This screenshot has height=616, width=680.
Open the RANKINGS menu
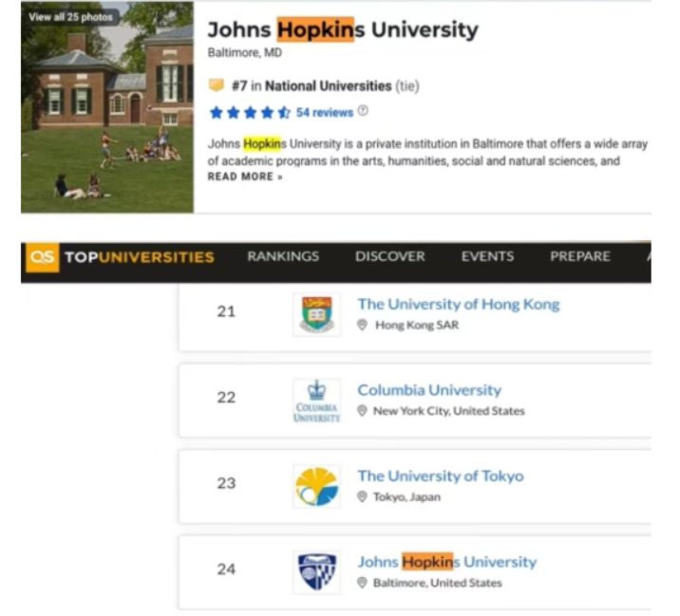pyautogui.click(x=283, y=256)
